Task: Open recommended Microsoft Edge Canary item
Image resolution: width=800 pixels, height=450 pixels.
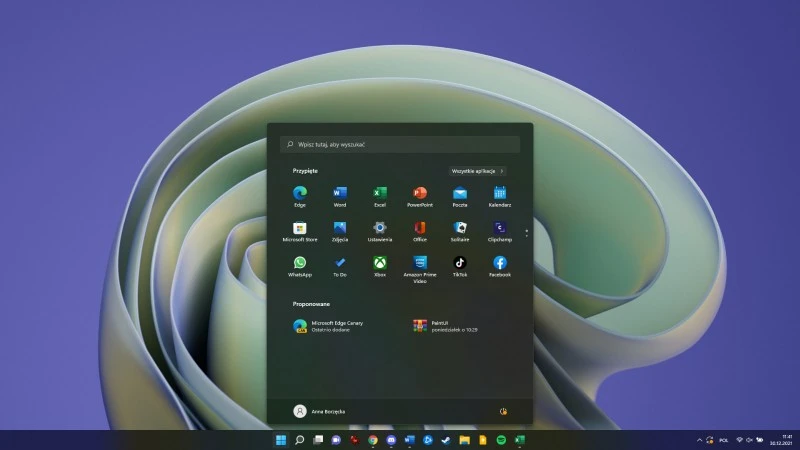Action: point(329,326)
